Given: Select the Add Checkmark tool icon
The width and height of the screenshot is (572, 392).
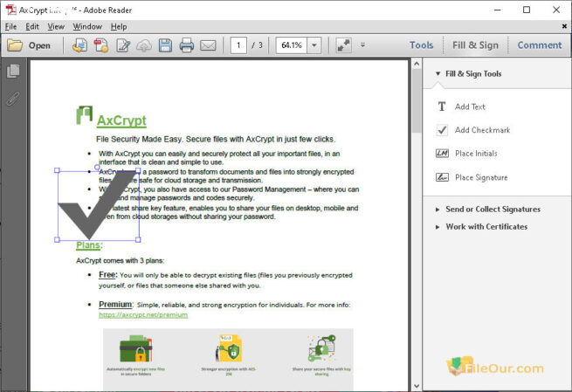Looking at the screenshot, I should tap(442, 130).
